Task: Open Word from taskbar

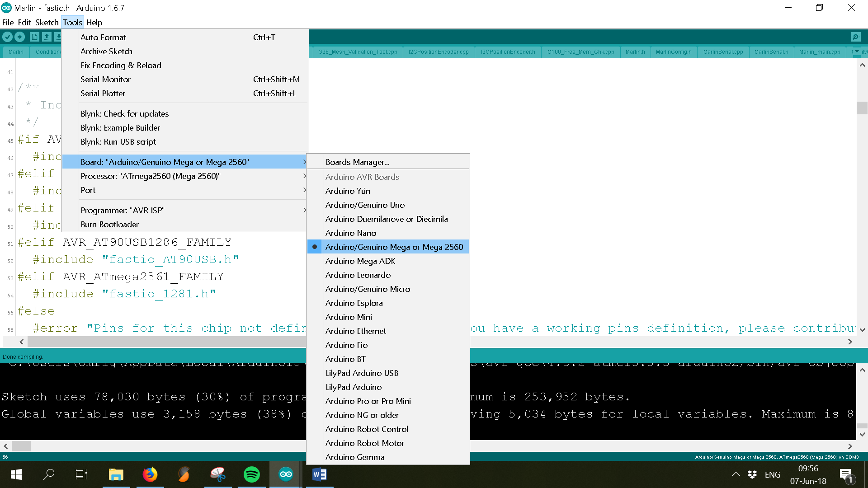Action: click(x=320, y=474)
